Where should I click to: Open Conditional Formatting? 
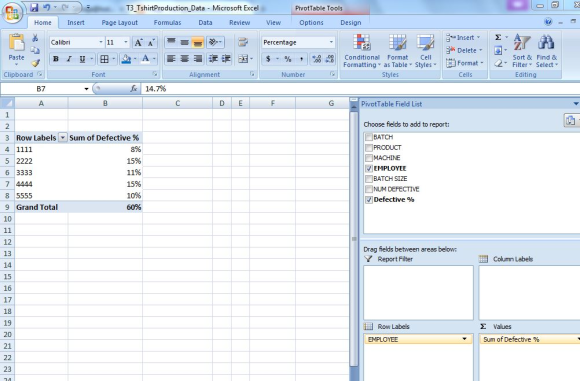362,51
